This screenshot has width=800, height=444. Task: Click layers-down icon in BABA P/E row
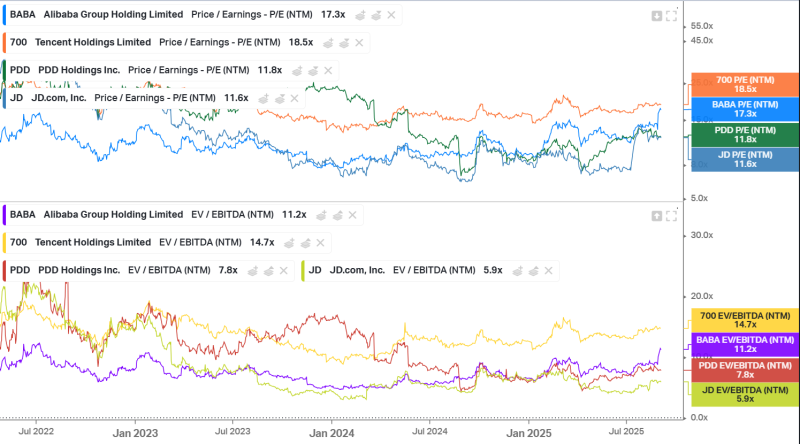click(376, 15)
